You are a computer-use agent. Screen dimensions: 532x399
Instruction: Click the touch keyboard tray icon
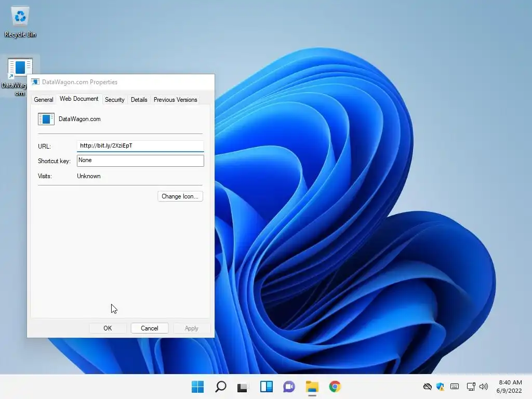point(455,387)
